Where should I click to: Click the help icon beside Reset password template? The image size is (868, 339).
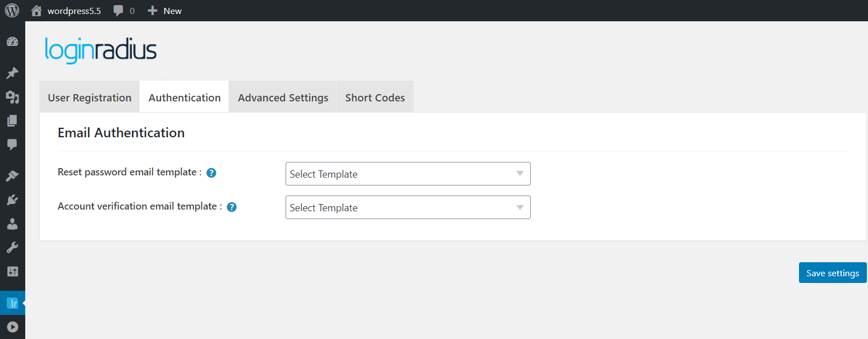click(x=211, y=173)
